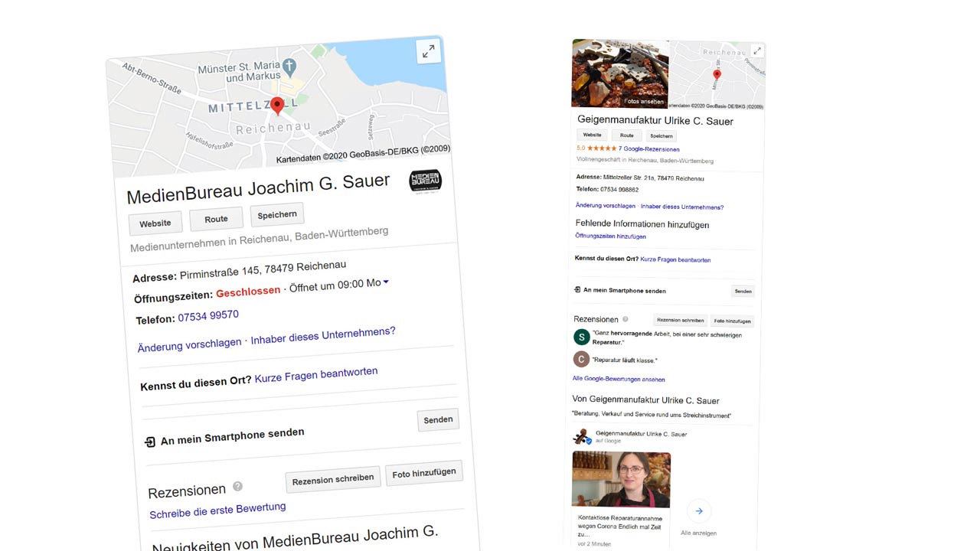
Task: Click Änderung vorschlagen in Geigenmanufaktur card
Action: [606, 206]
